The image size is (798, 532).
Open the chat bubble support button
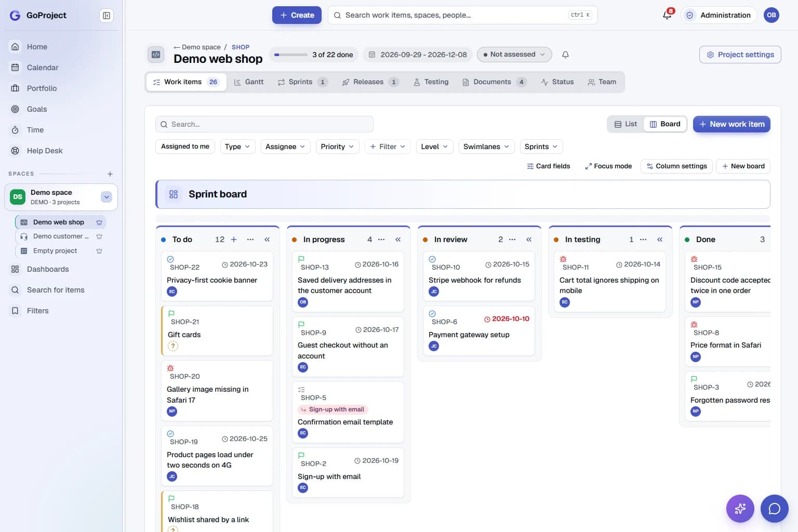pyautogui.click(x=775, y=509)
